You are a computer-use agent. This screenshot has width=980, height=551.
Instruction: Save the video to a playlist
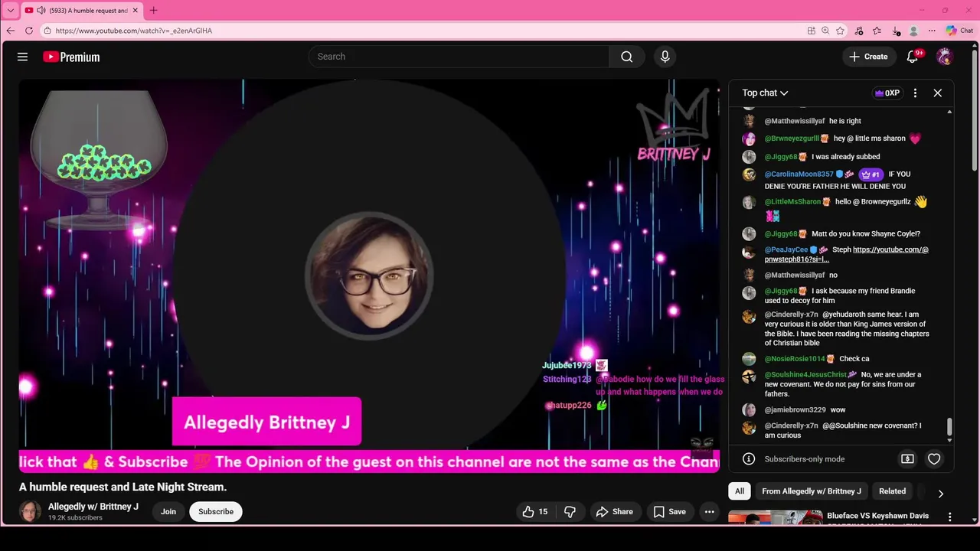click(670, 512)
